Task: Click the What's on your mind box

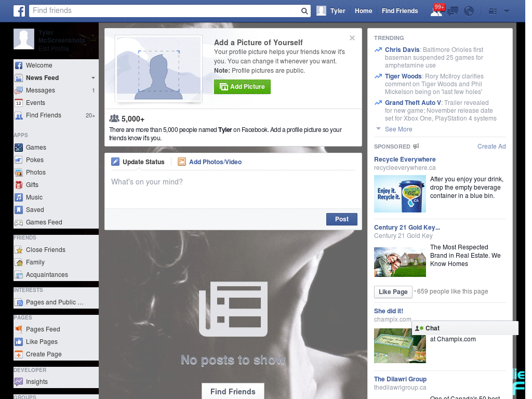Action: (233, 189)
